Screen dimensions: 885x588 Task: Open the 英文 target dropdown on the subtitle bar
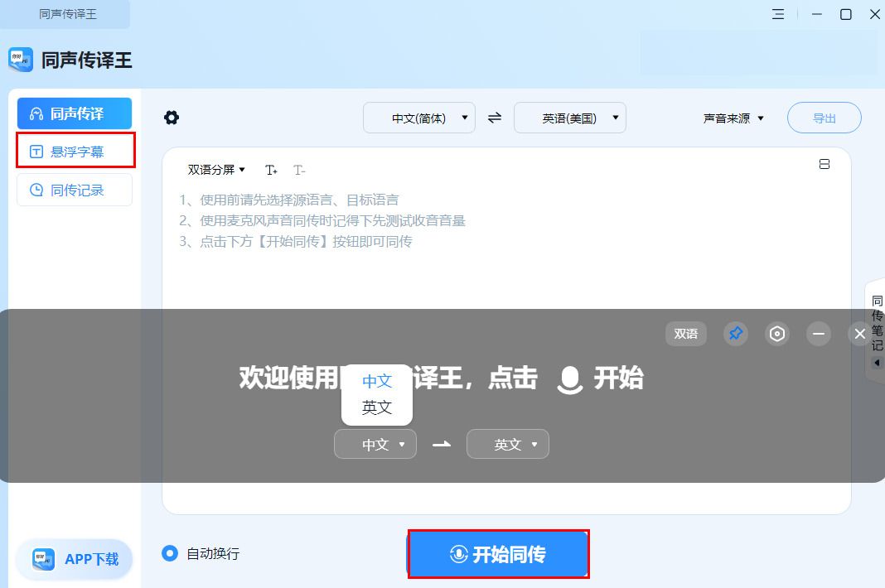(x=507, y=444)
